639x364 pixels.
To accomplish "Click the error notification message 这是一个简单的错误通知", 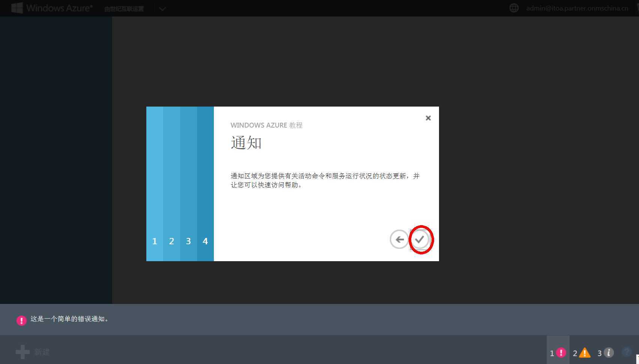I will (70, 319).
